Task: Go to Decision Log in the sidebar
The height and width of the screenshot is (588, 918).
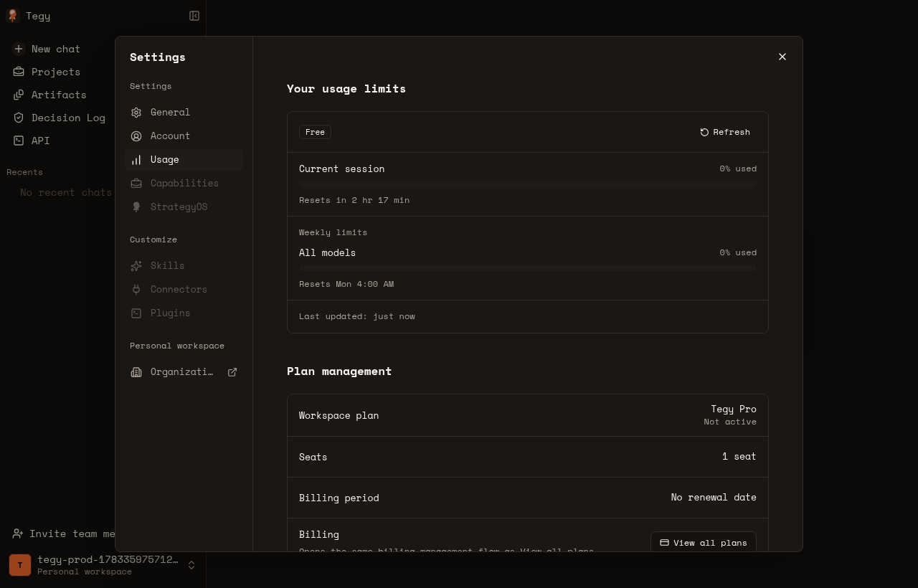Action: tap(68, 118)
